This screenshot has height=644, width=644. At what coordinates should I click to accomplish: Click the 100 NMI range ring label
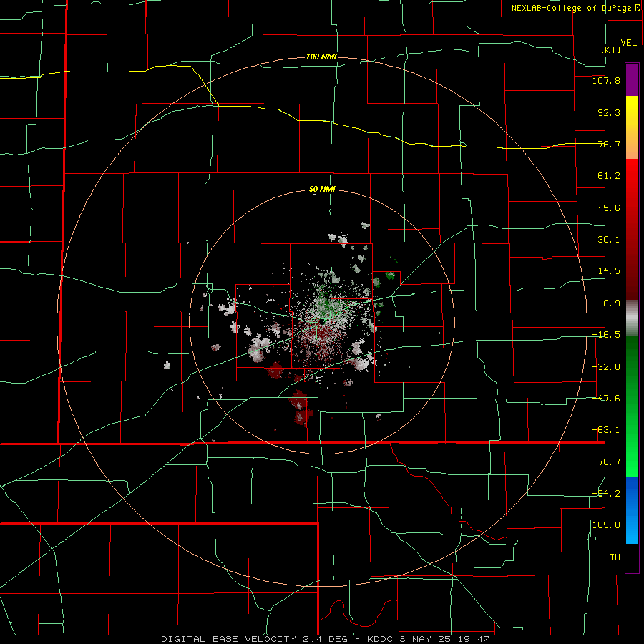click(x=321, y=57)
